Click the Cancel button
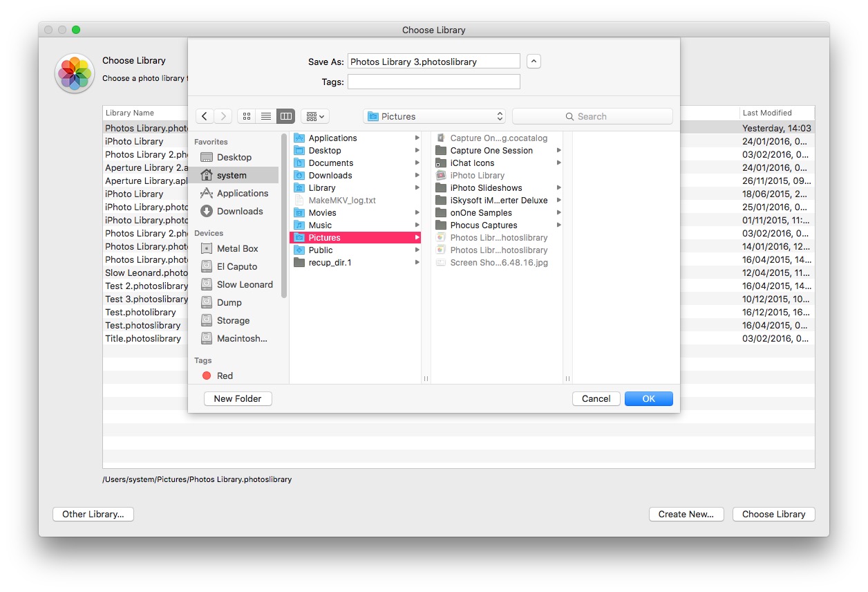This screenshot has width=868, height=592. pyautogui.click(x=596, y=398)
